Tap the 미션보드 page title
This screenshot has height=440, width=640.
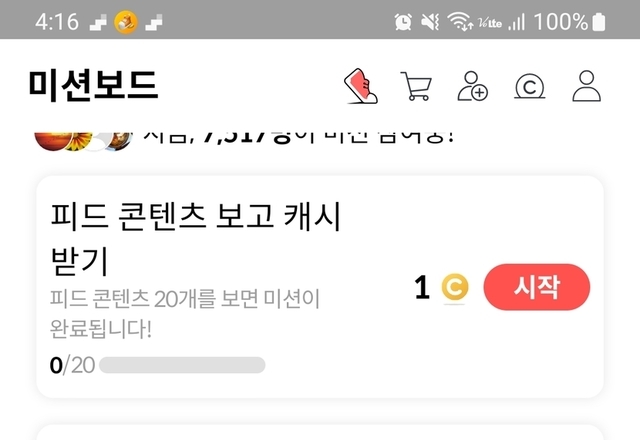coord(93,85)
